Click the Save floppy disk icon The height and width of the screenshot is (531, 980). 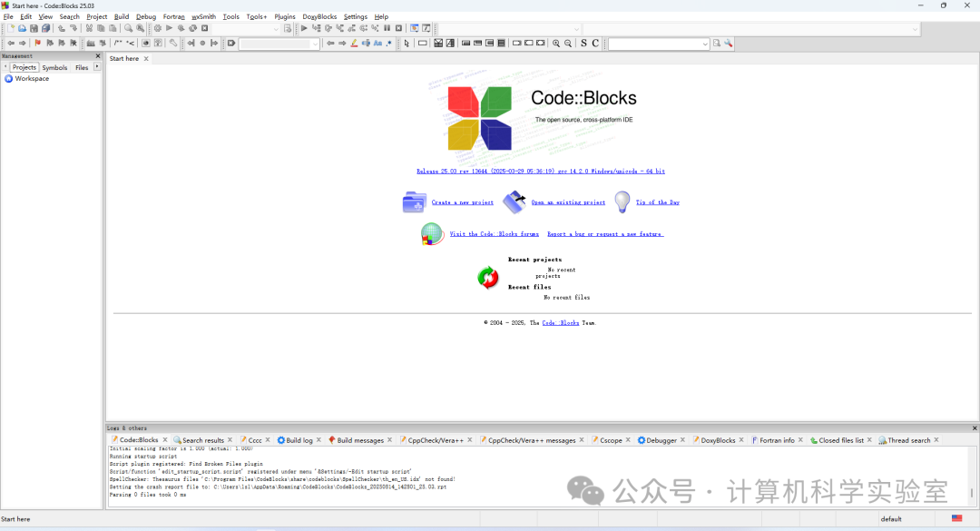[x=34, y=29]
